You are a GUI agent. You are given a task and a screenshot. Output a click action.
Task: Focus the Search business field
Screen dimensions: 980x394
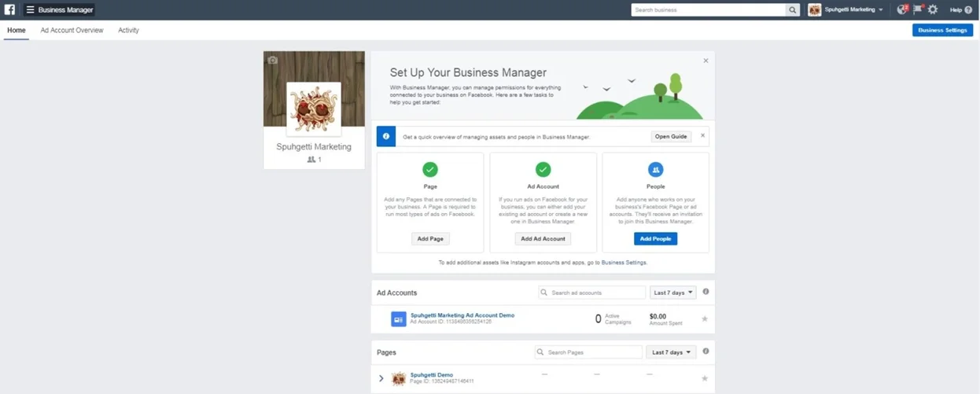(708, 9)
